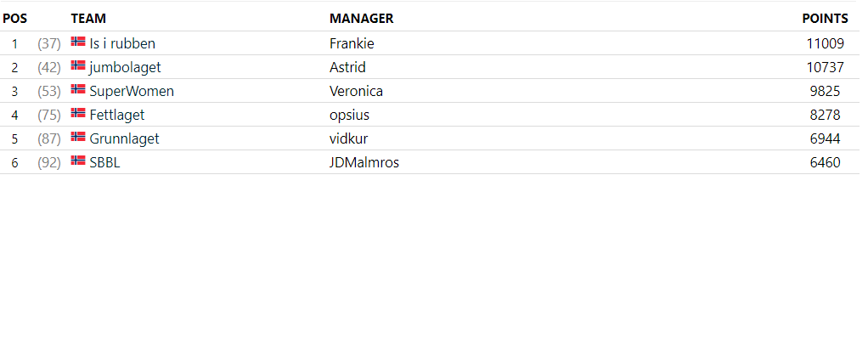Screen dimensions: 868x350
Task: Click manager JDMalmros
Action: 364,163
